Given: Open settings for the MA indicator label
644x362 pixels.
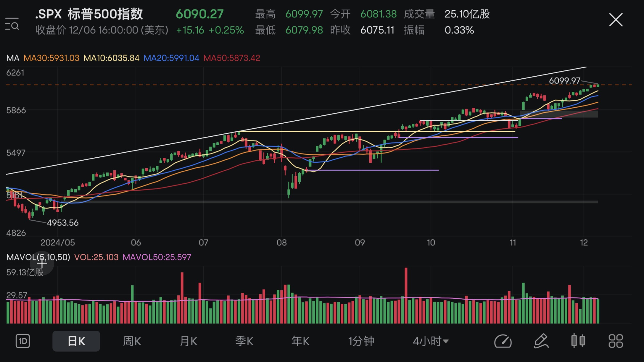Looking at the screenshot, I should click(x=13, y=58).
